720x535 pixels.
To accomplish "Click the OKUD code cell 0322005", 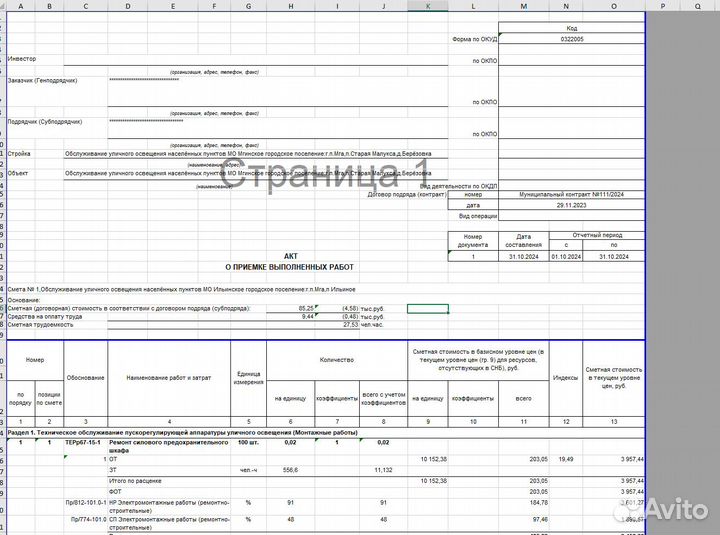I will tap(571, 38).
